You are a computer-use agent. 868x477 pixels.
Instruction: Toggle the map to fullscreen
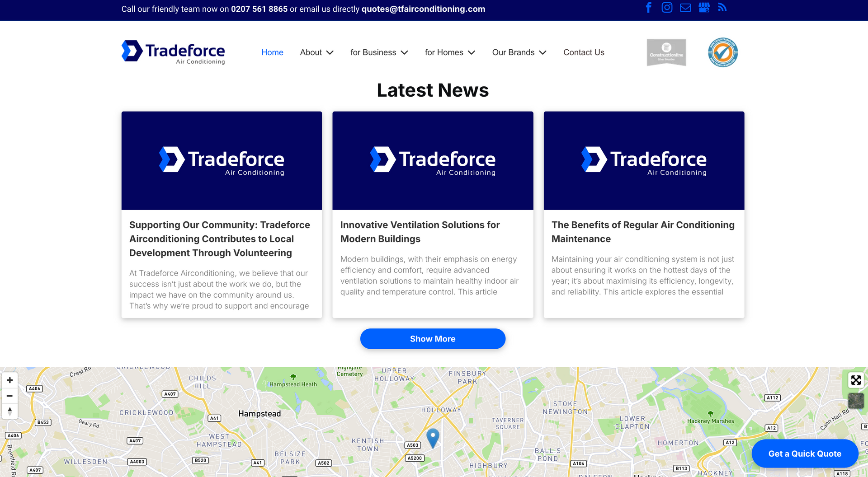(856, 380)
